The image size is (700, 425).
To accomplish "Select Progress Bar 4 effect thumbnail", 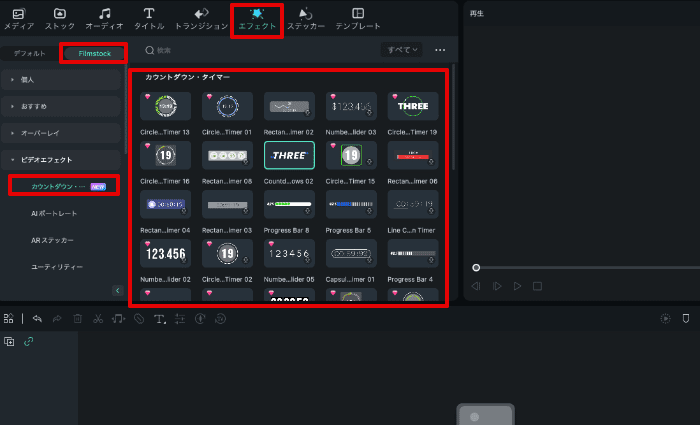I will pyautogui.click(x=413, y=253).
